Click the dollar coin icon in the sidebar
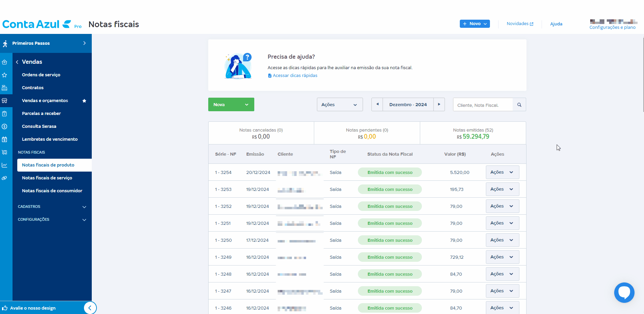Image resolution: width=644 pixels, height=314 pixels. pos(5,126)
